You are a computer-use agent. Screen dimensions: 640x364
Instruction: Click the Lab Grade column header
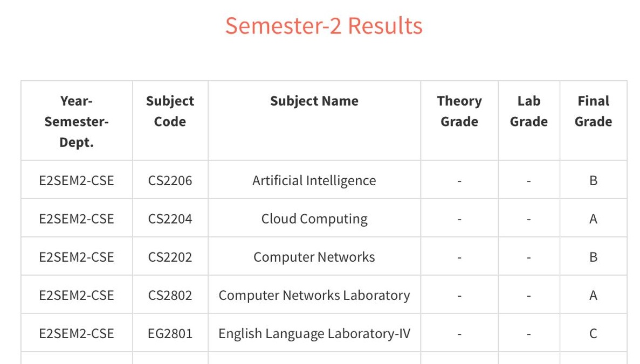point(528,111)
